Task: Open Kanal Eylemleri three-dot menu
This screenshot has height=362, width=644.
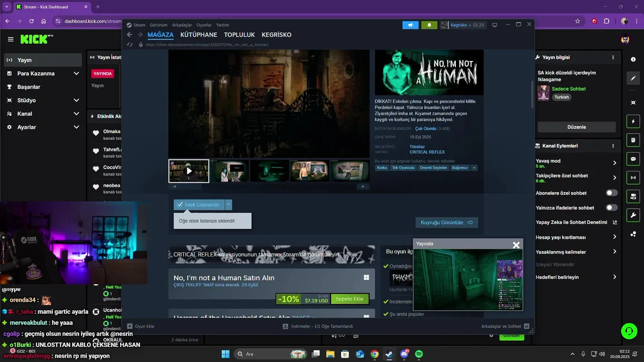Action: coord(613,146)
